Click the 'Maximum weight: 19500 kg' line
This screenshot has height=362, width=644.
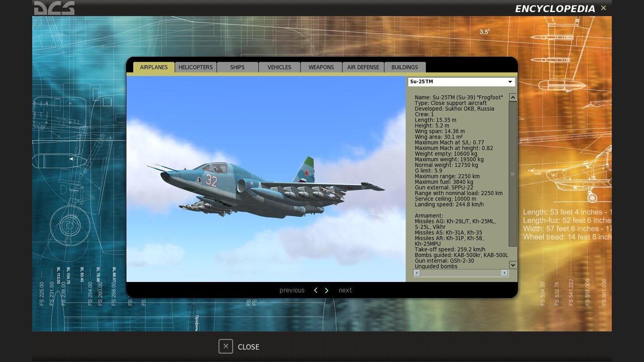449,160
